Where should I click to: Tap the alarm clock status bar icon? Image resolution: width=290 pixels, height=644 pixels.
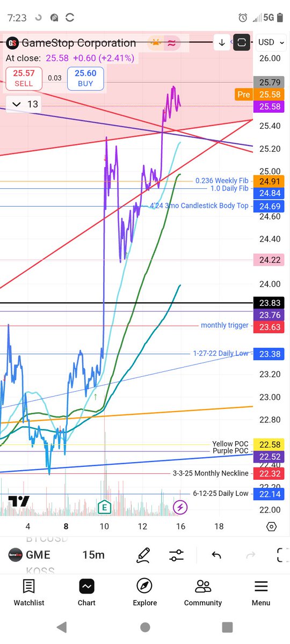(x=243, y=18)
